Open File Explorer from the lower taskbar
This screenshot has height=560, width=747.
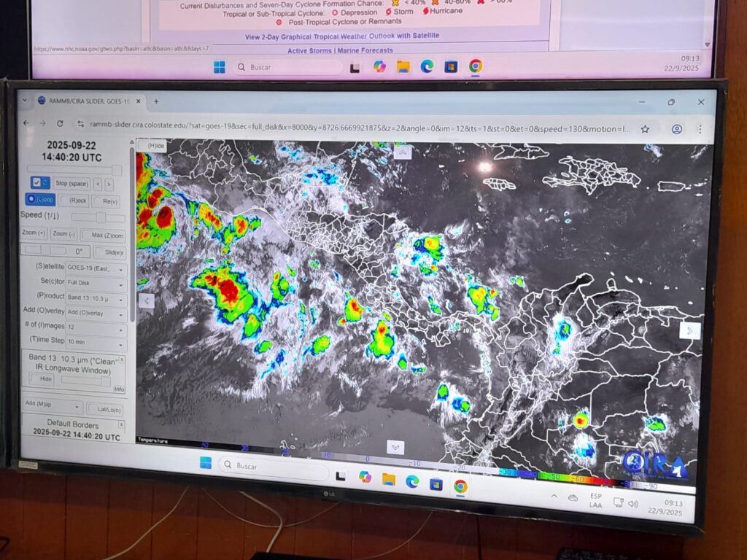pos(388,479)
